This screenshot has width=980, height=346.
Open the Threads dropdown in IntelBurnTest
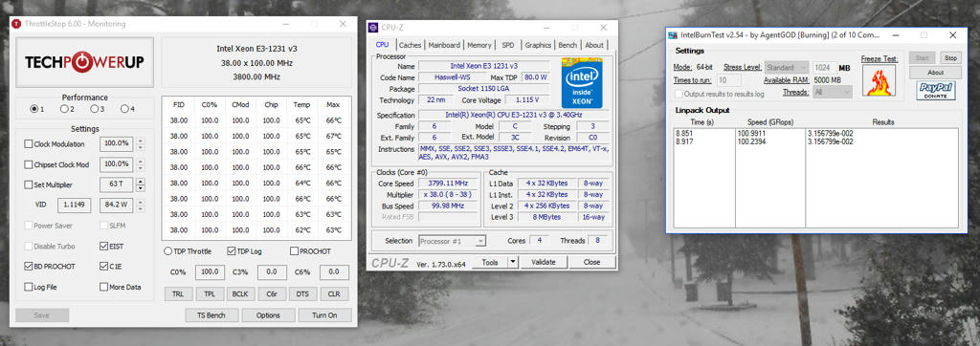[x=832, y=93]
